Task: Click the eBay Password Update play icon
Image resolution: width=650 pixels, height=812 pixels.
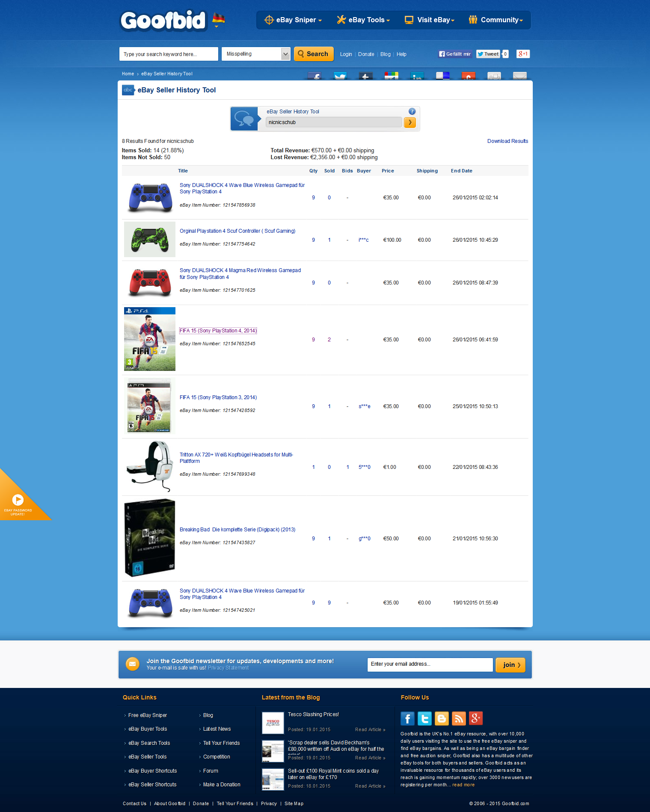Action: (x=18, y=500)
